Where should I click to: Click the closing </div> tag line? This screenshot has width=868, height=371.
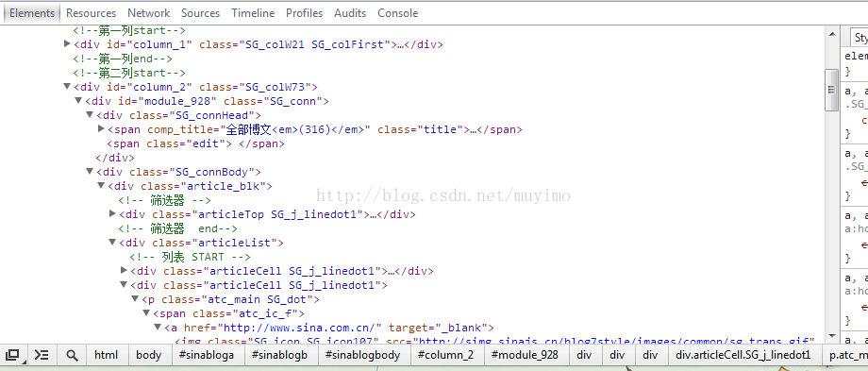[115, 158]
